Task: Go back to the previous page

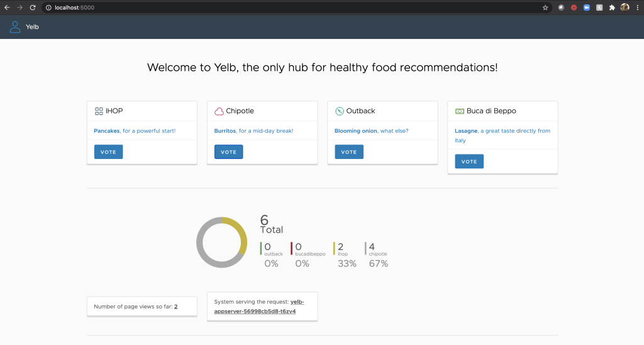Action: point(7,8)
